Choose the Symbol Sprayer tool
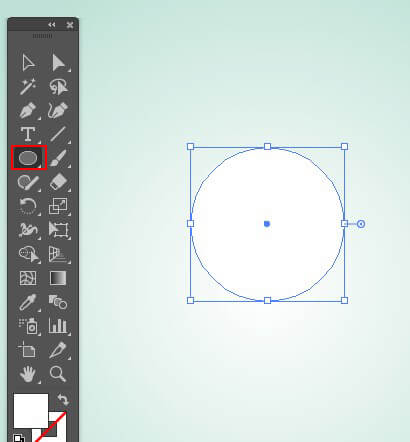Screen dimensions: 410x442 tap(28, 326)
